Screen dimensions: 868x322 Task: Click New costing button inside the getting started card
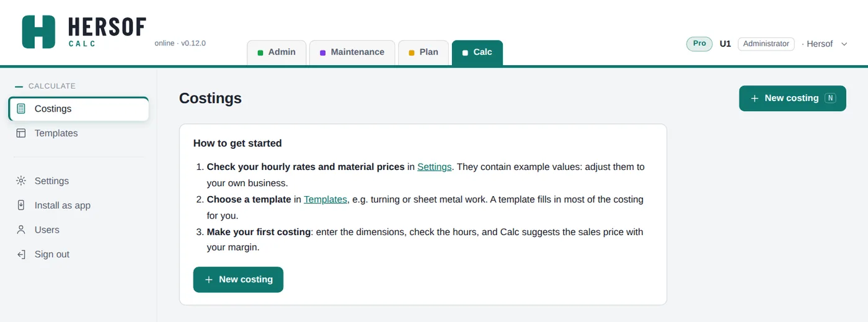[238, 279]
